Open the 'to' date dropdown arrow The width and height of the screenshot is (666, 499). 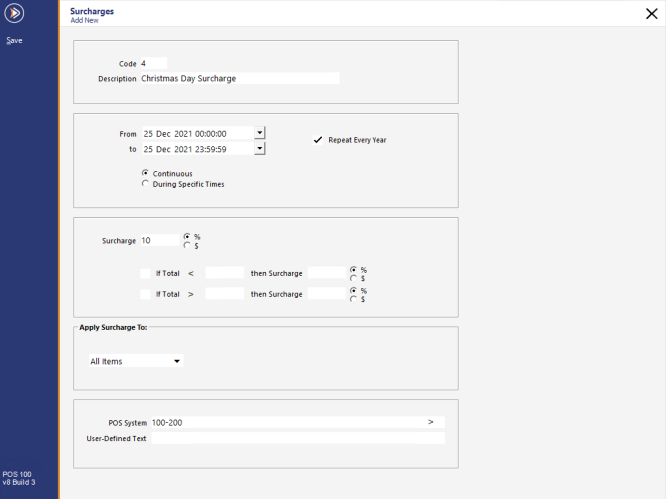259,148
